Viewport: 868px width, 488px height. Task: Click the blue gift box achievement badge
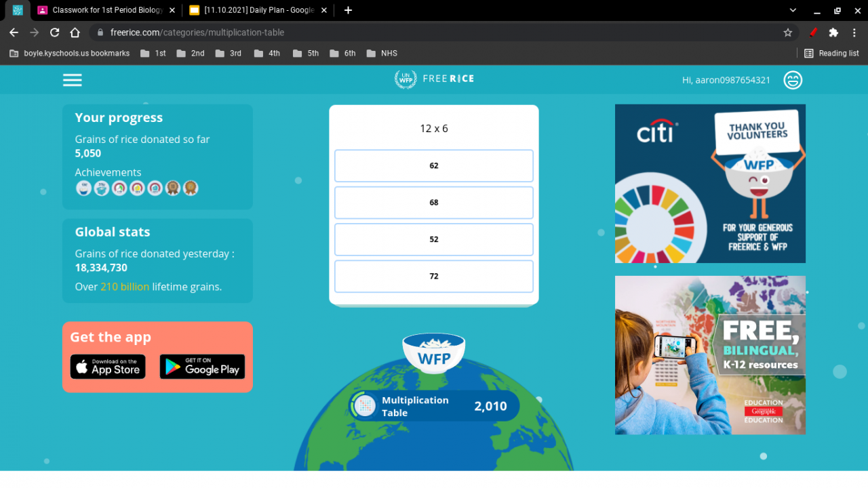point(102,188)
